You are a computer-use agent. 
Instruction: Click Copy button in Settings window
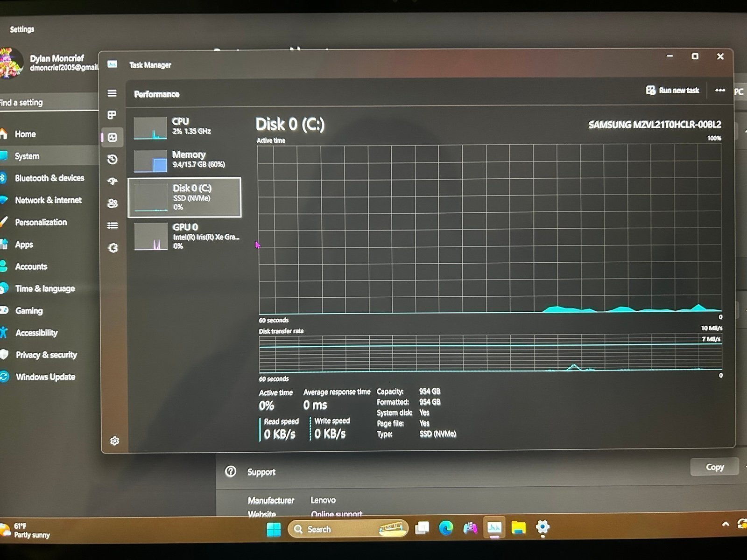pos(714,467)
